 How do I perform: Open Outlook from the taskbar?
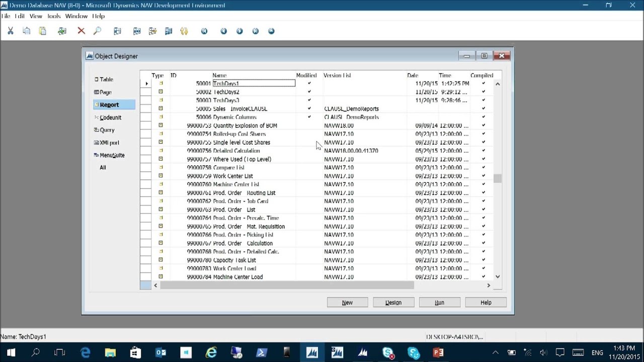pos(161,353)
